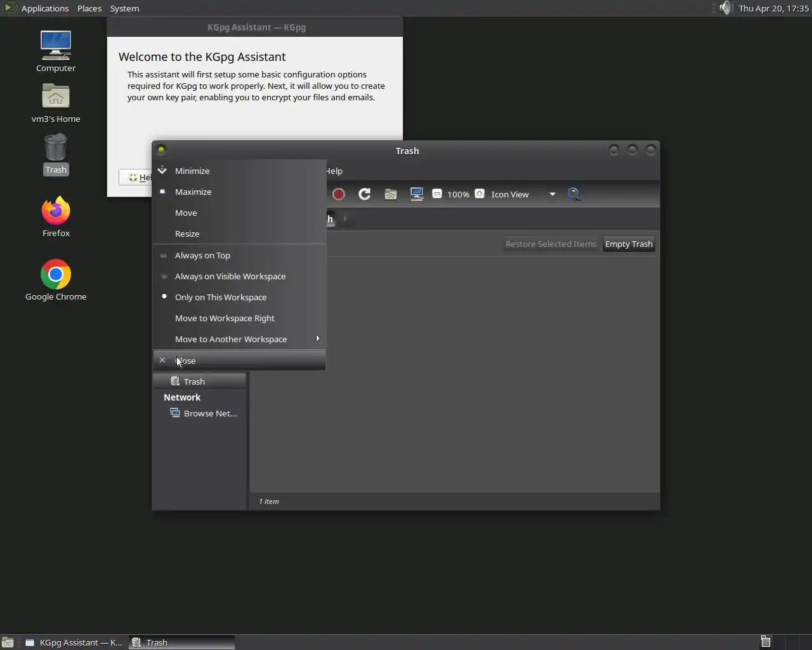Screen dimensions: 812x650
Task: Choose Close in window menu
Action: click(x=240, y=361)
